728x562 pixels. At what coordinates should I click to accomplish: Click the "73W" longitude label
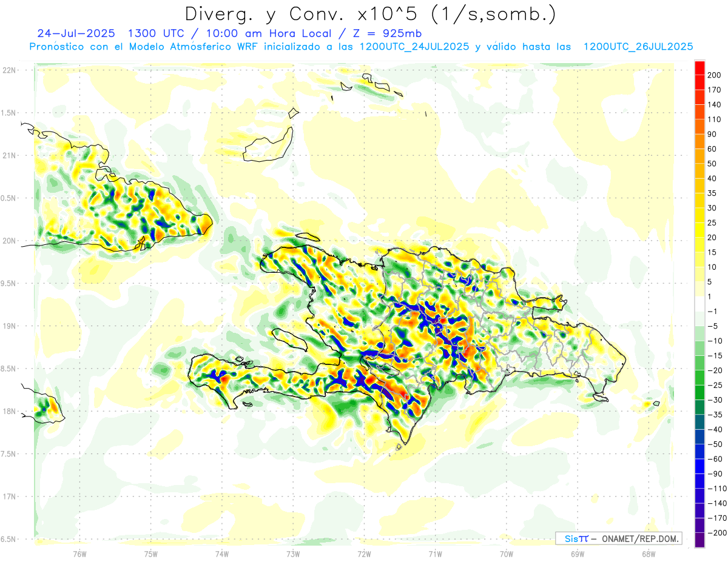[293, 554]
